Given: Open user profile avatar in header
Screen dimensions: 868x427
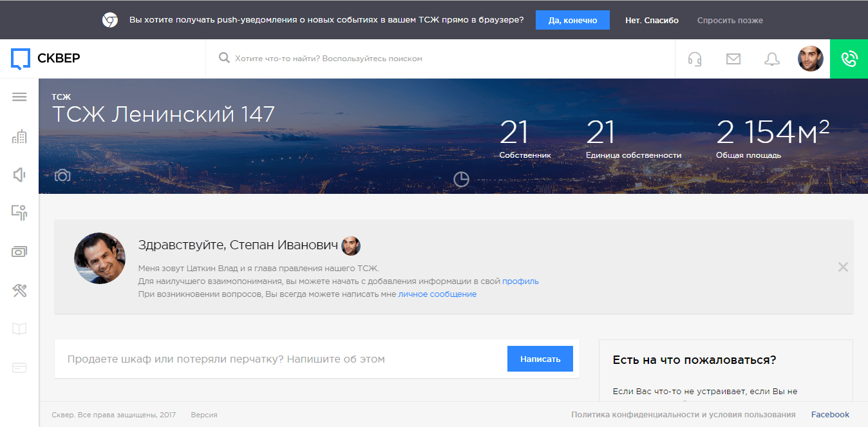Looking at the screenshot, I should pos(810,59).
